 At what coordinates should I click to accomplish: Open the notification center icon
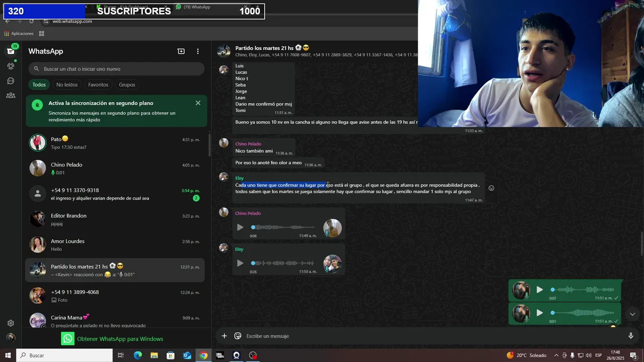633,355
